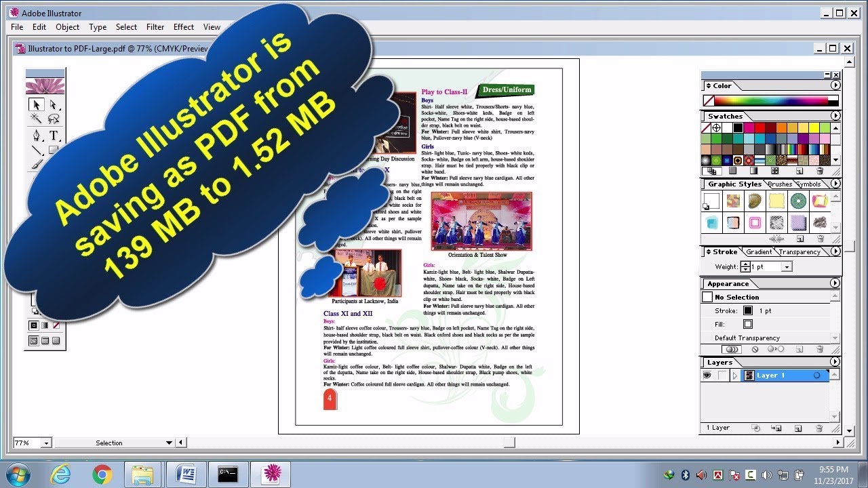This screenshot has width=868, height=488.
Task: Click the Color fill mode button in toolbox
Action: pos(34,325)
